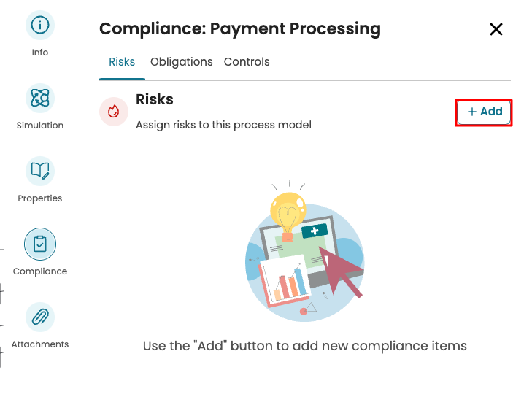Viewport: 532px width, 397px height.
Task: Click the "Info" text label in sidebar
Action: pyautogui.click(x=40, y=53)
